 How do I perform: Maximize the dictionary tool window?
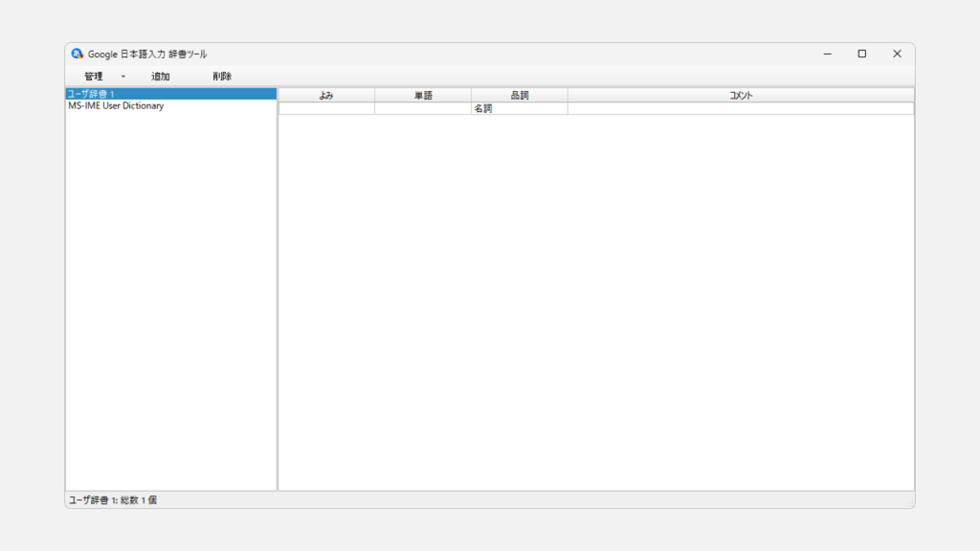pos(861,54)
